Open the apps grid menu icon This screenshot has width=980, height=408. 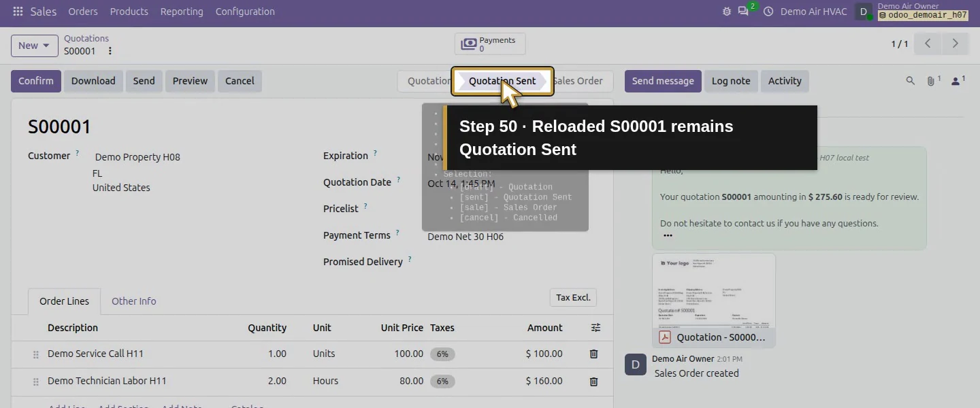(x=18, y=12)
